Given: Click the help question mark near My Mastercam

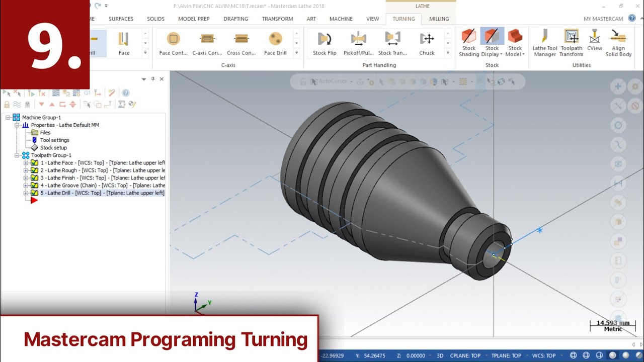Looking at the screenshot, I should pyautogui.click(x=631, y=19).
